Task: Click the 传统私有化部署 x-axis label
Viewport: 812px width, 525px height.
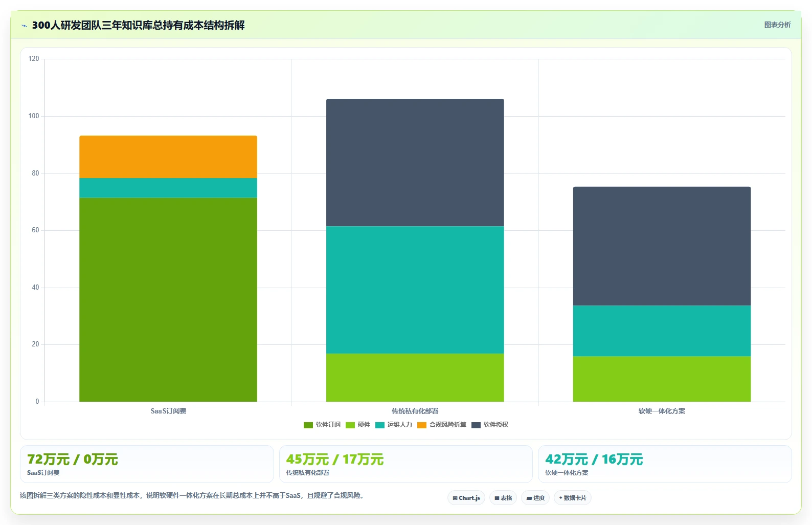Action: (415, 411)
